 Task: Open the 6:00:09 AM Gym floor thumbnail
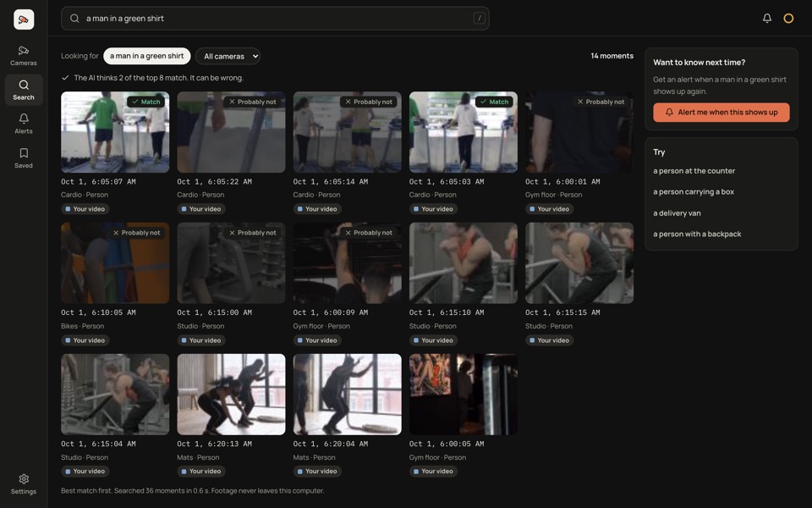coord(347,262)
